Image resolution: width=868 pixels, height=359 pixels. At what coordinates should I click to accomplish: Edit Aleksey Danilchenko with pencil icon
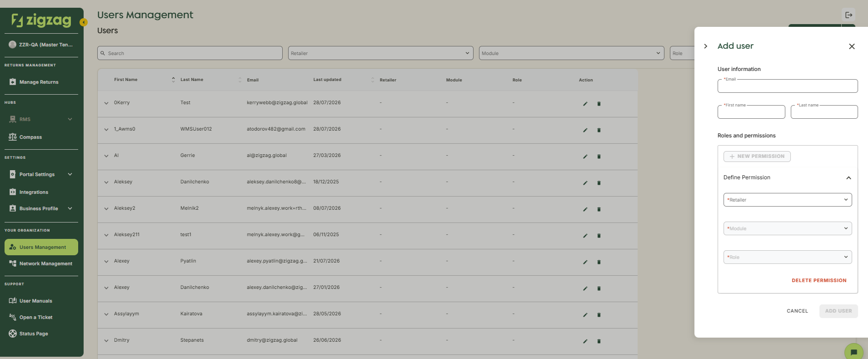(x=585, y=183)
